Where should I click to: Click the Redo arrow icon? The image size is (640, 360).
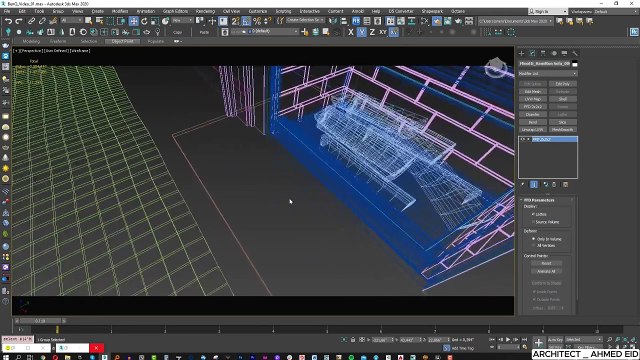click(x=19, y=21)
